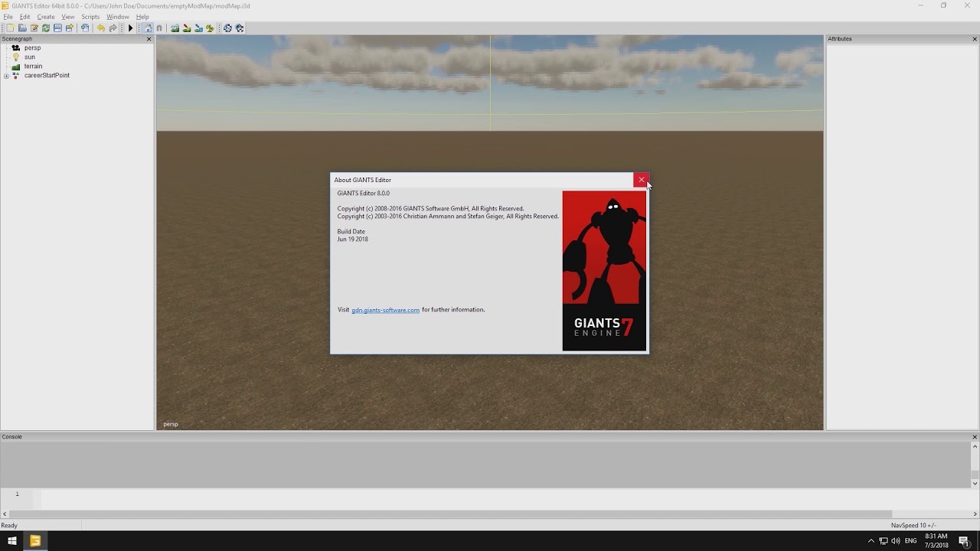Click the light bulb icon beside sun
980x551 pixels.
click(x=16, y=57)
